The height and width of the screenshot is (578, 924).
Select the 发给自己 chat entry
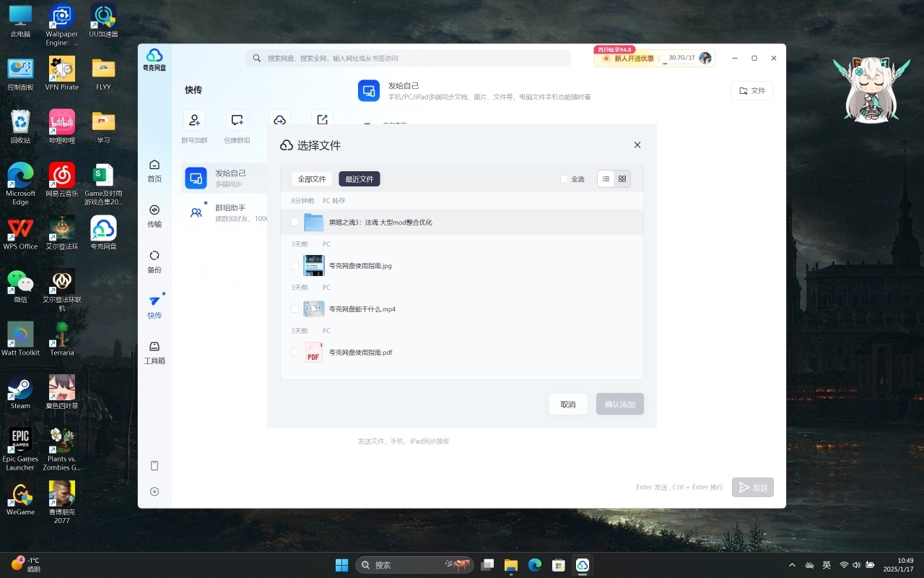224,178
